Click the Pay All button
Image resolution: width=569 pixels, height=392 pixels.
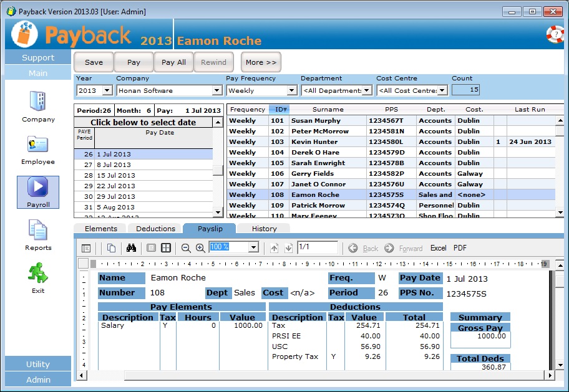[173, 62]
